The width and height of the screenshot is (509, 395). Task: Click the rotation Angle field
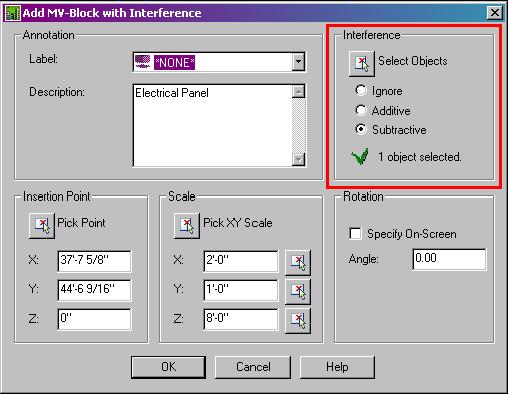pos(449,259)
